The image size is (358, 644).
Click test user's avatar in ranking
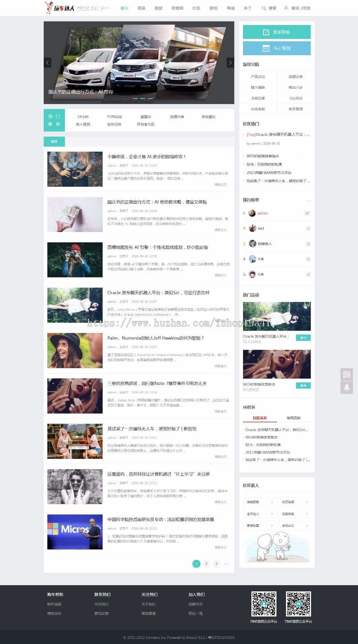[252, 228]
